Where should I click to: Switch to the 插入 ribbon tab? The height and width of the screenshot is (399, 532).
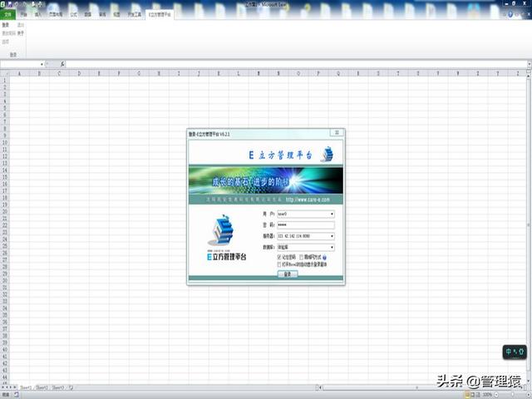[37, 15]
